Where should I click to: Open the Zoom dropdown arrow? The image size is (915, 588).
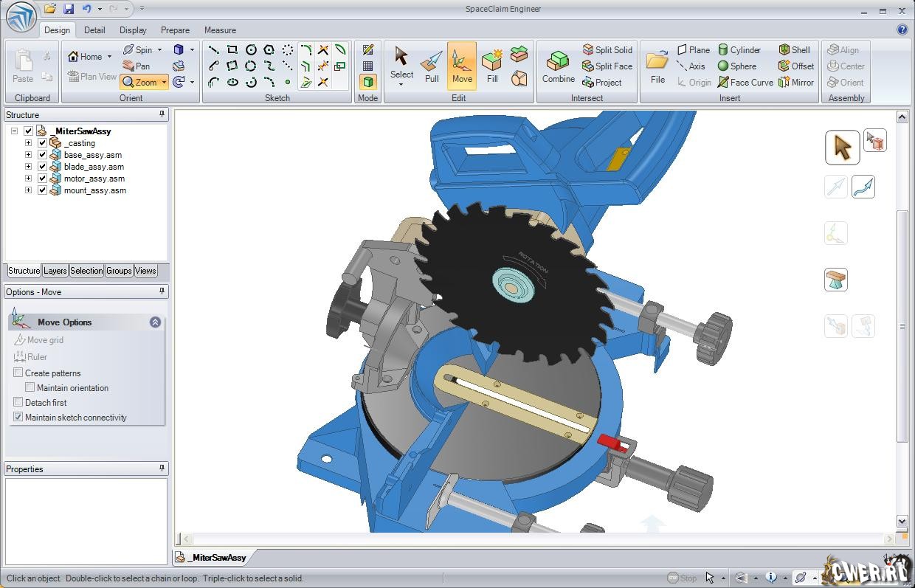click(x=164, y=83)
